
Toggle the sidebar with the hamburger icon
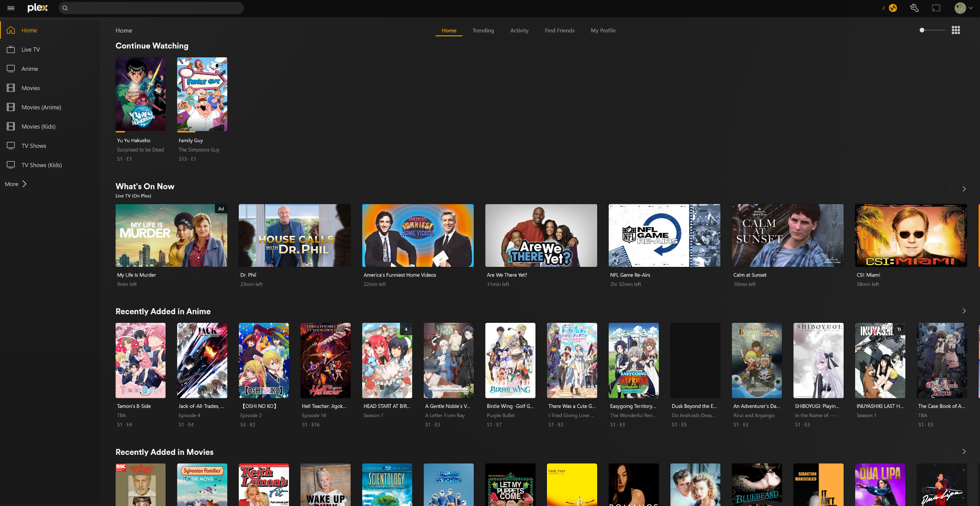pyautogui.click(x=11, y=8)
